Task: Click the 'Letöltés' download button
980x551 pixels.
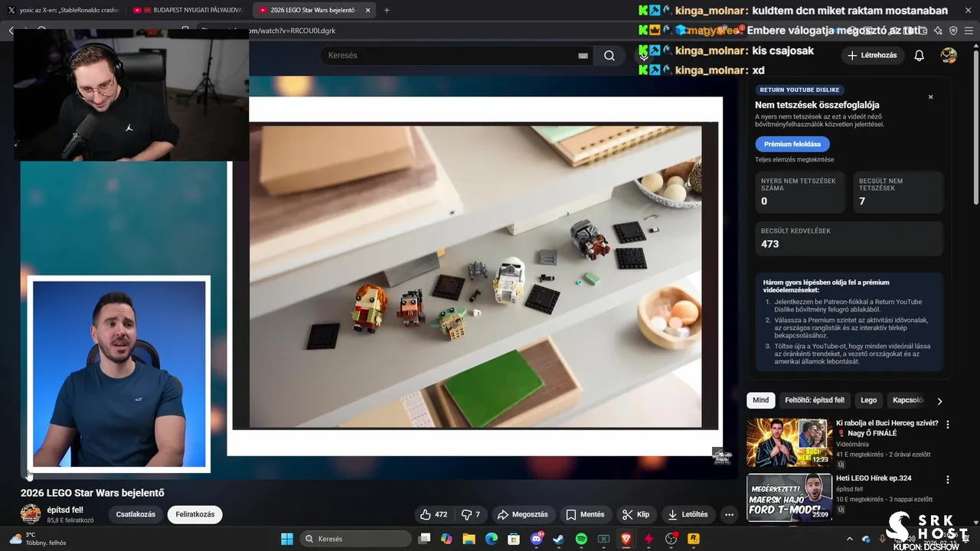Action: (688, 514)
